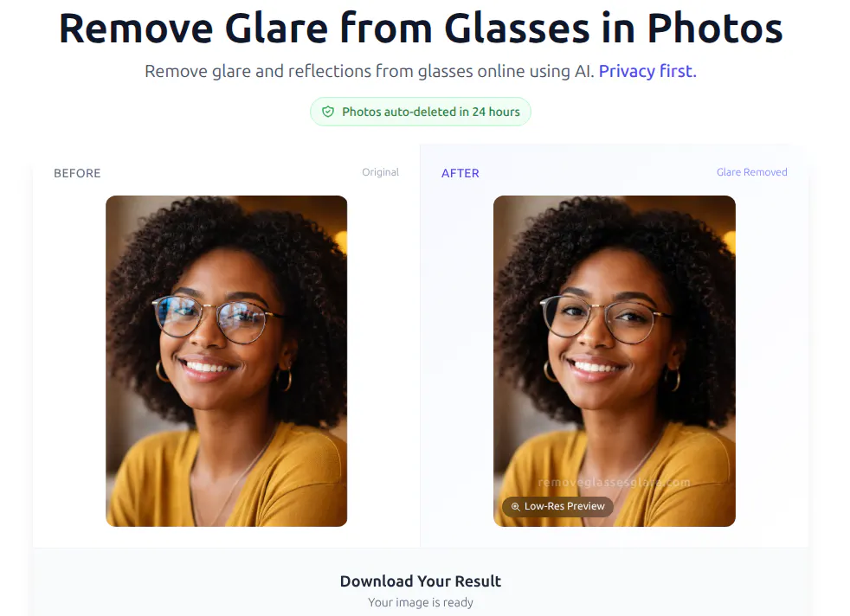Screen dimensions: 850x616
Task: Click the AFTER label
Action: tap(460, 173)
